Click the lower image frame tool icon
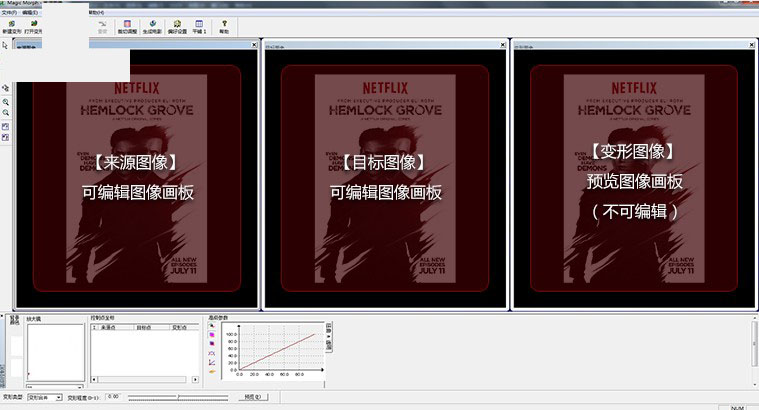This screenshot has width=759, height=410. click(5, 137)
